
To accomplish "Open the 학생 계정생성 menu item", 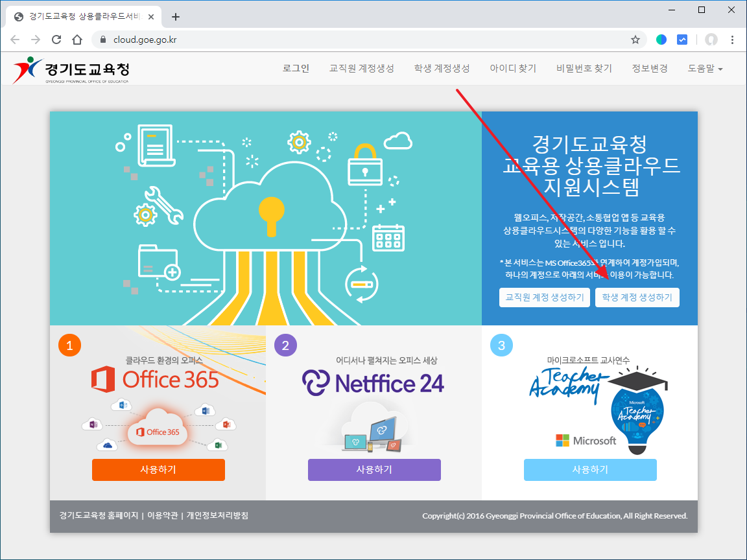I will [x=442, y=69].
